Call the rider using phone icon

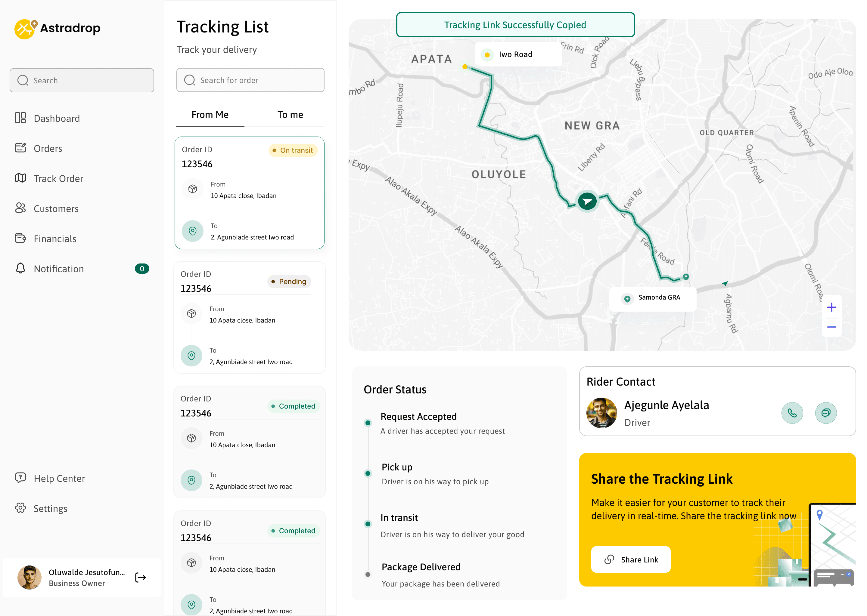click(x=792, y=413)
